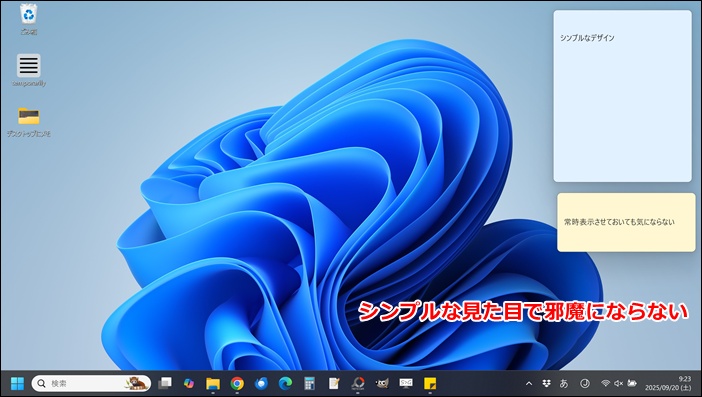The width and height of the screenshot is (702, 397).
Task: Click the muted volume tray icon
Action: pos(619,384)
